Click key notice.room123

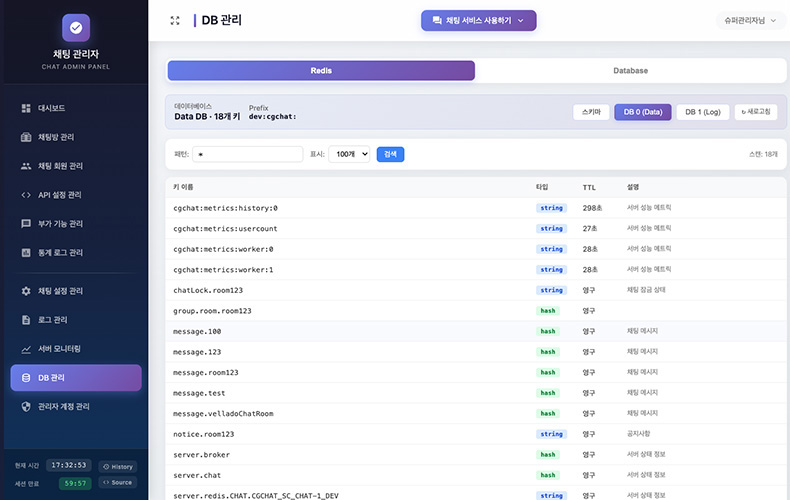coord(204,434)
